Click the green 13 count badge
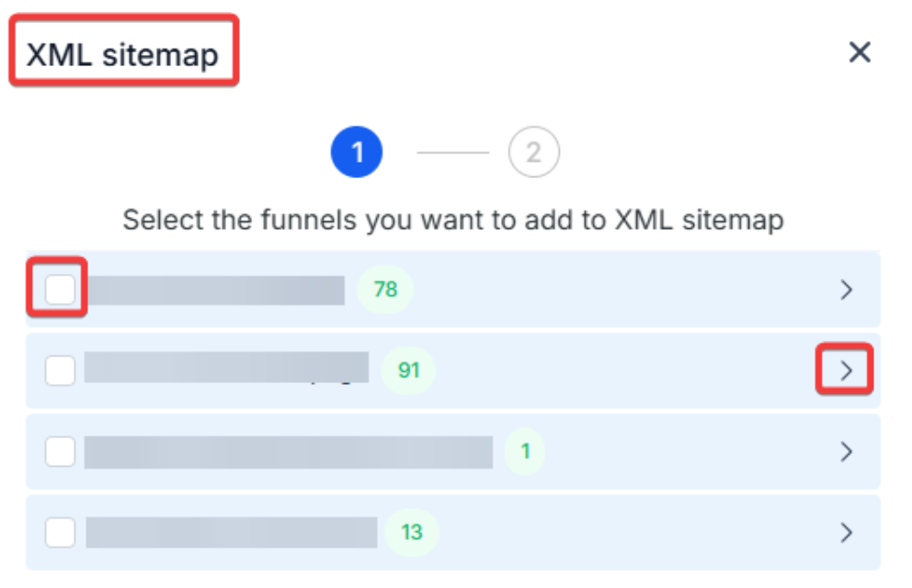 (411, 532)
